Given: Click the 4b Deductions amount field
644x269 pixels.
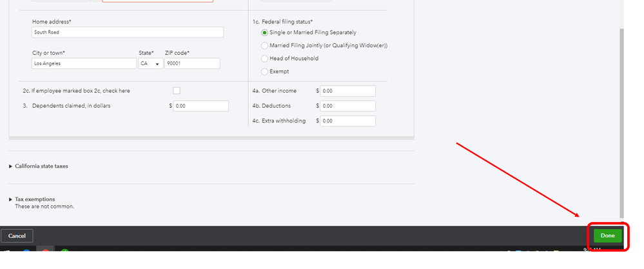Looking at the screenshot, I should (x=348, y=106).
